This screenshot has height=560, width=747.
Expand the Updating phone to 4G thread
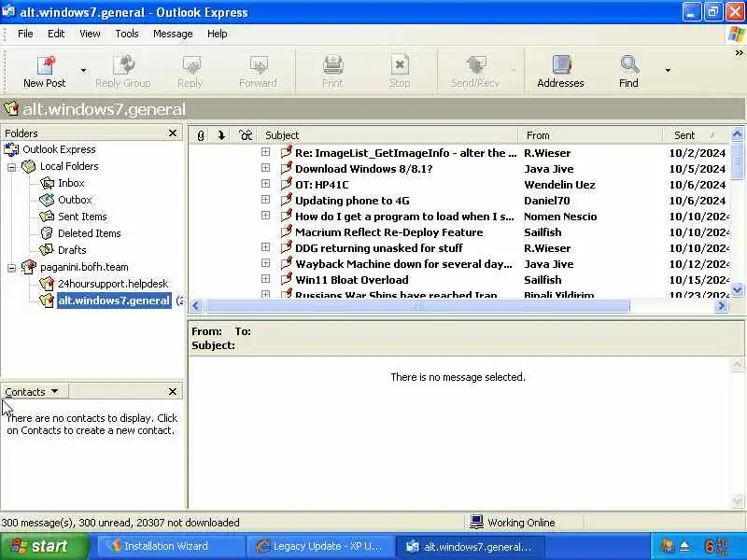pos(266,200)
